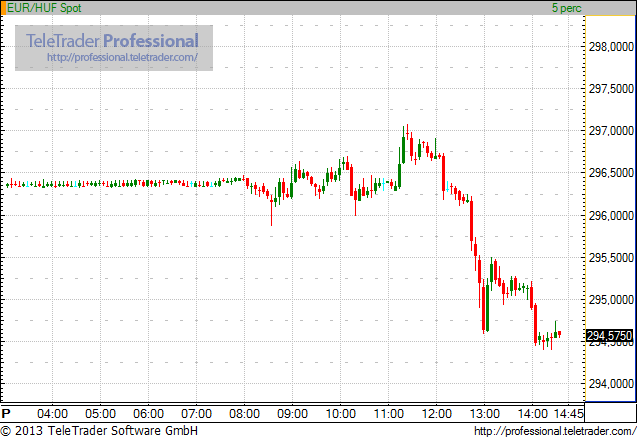Click the current price marker 294,5750
This screenshot has height=440, width=637.
coord(609,336)
